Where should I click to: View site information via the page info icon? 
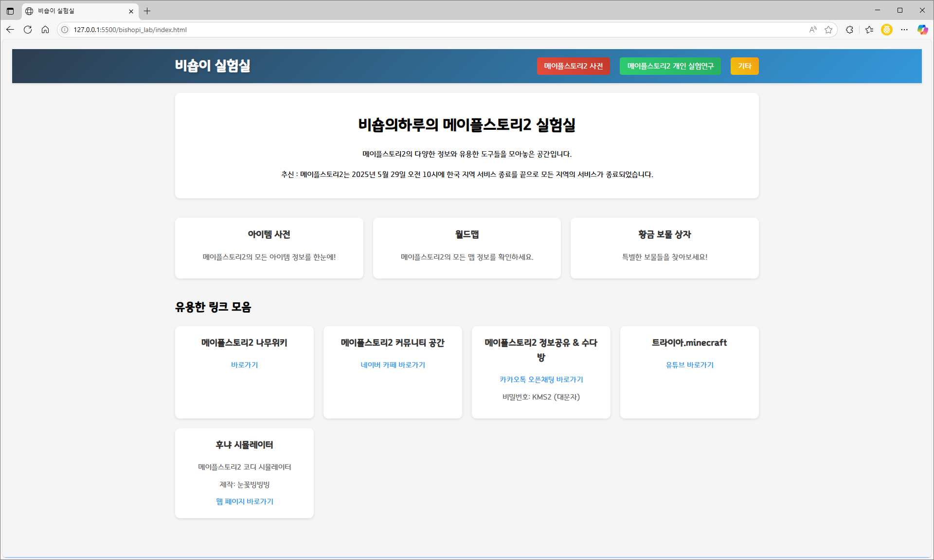click(64, 30)
